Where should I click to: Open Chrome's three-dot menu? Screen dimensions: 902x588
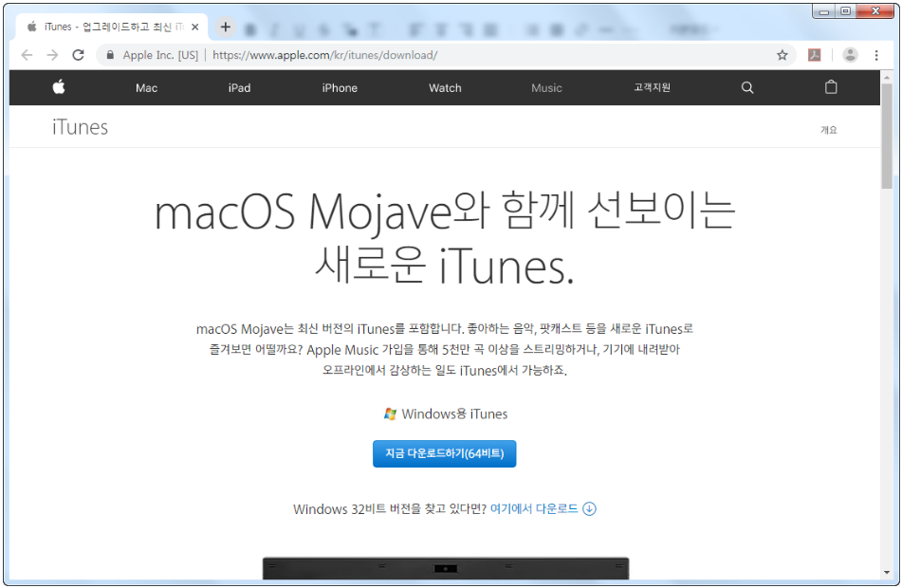click(876, 55)
